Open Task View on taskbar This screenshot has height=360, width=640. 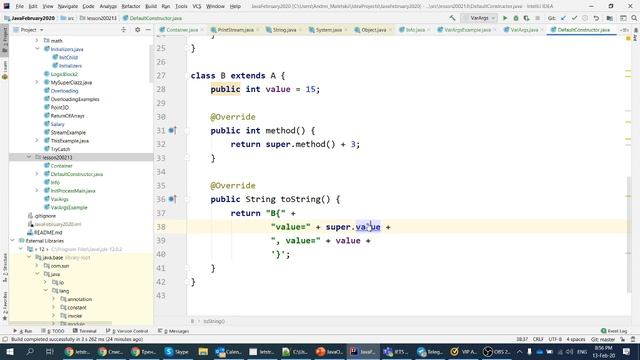pyautogui.click(x=50, y=351)
